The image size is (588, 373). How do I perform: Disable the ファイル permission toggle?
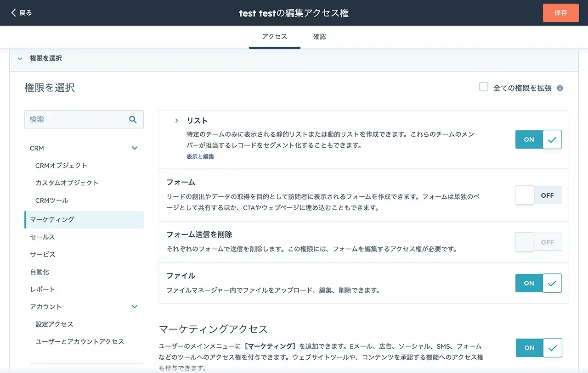(x=538, y=283)
